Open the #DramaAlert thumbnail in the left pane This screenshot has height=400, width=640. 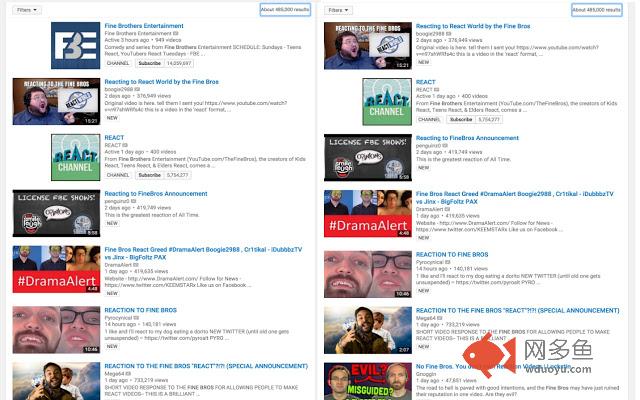pyautogui.click(x=56, y=269)
